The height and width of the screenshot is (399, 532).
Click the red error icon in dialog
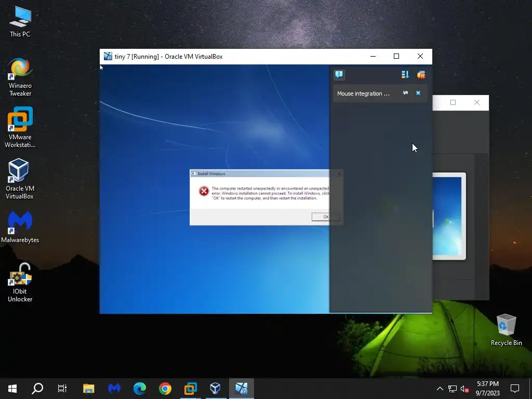pyautogui.click(x=204, y=191)
